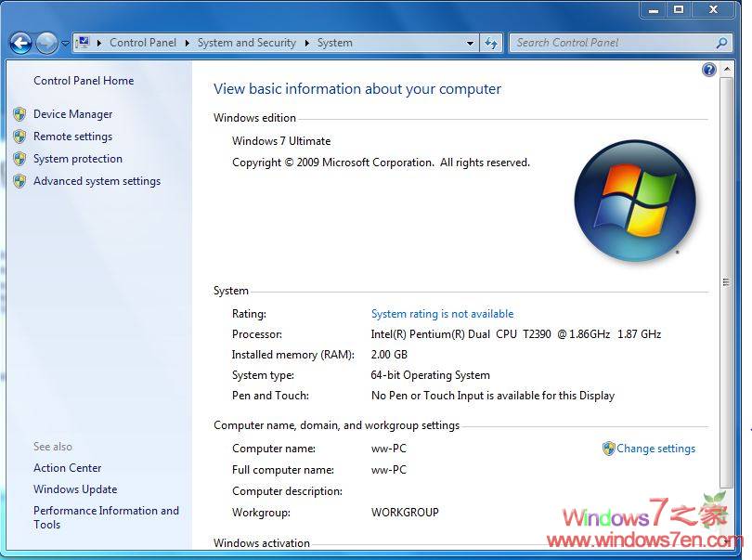Image resolution: width=752 pixels, height=560 pixels.
Task: Open Device Manager from the sidebar
Action: (x=72, y=113)
